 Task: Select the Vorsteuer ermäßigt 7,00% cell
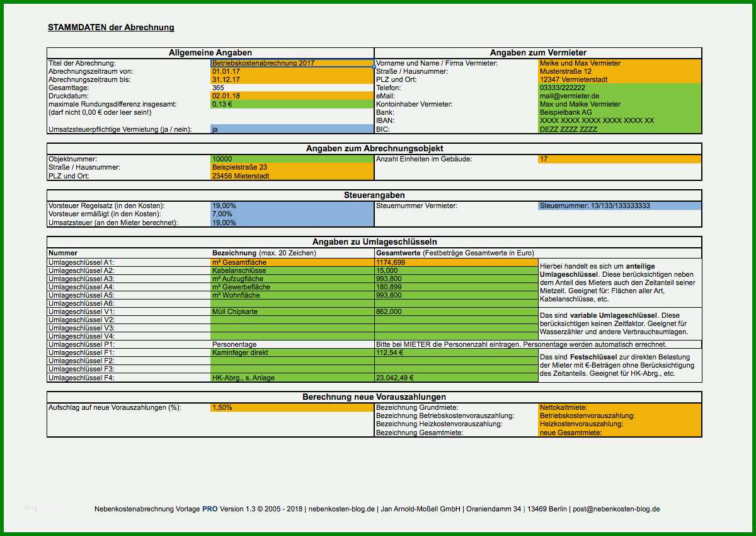coord(292,214)
